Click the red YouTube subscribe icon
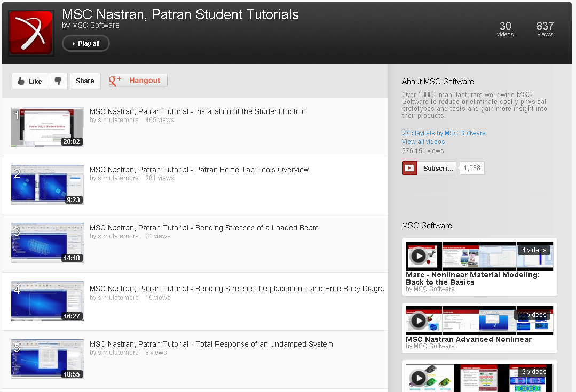Image resolution: width=576 pixels, height=392 pixels. click(409, 168)
